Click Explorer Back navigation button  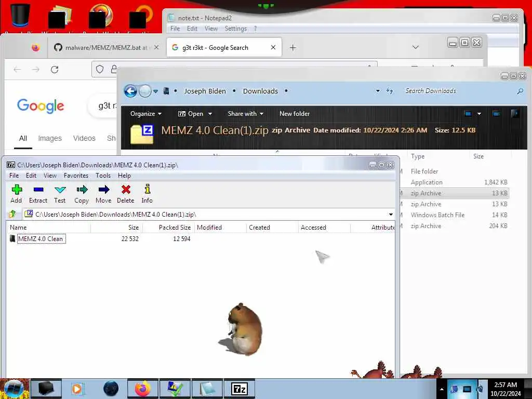(130, 91)
